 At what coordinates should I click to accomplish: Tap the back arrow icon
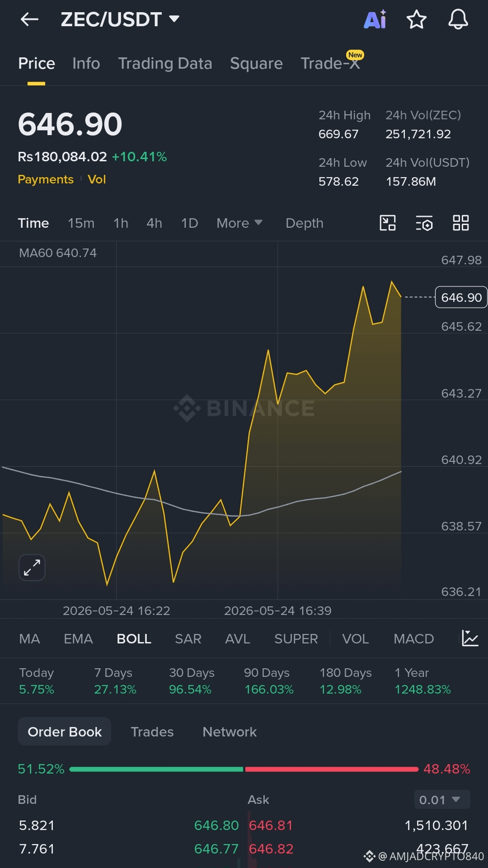tap(29, 19)
